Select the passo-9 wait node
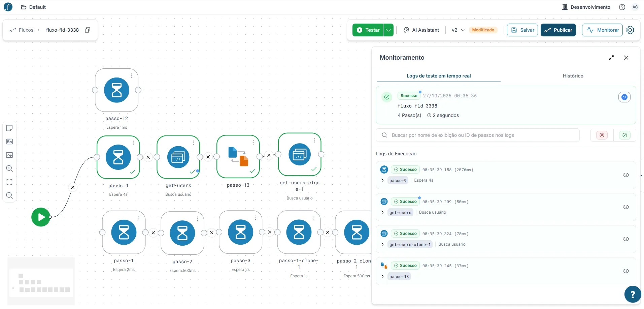644x309 pixels. (118, 157)
